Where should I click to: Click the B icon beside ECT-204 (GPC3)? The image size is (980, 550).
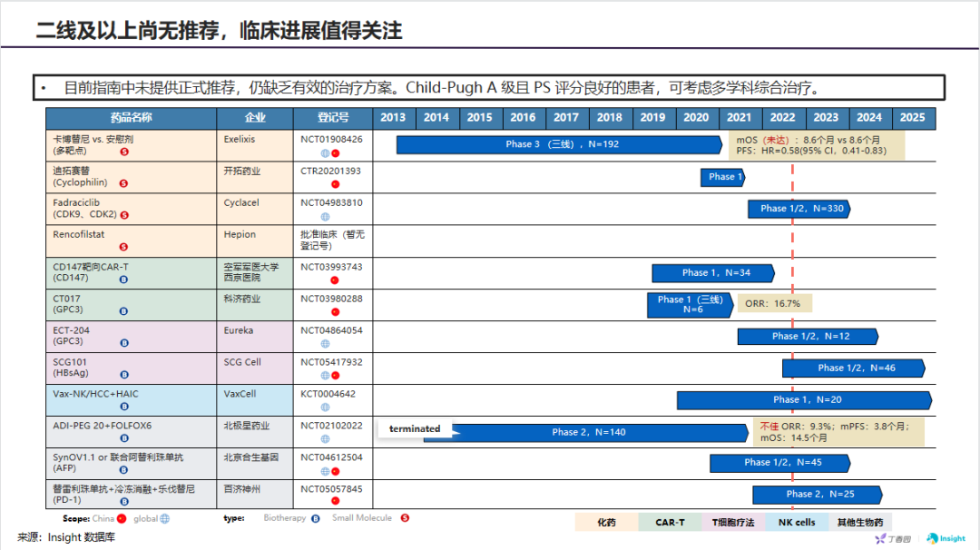pyautogui.click(x=124, y=343)
